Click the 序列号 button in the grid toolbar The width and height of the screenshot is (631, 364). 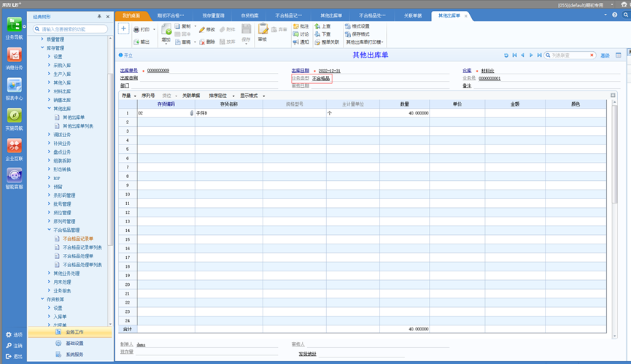coord(148,96)
